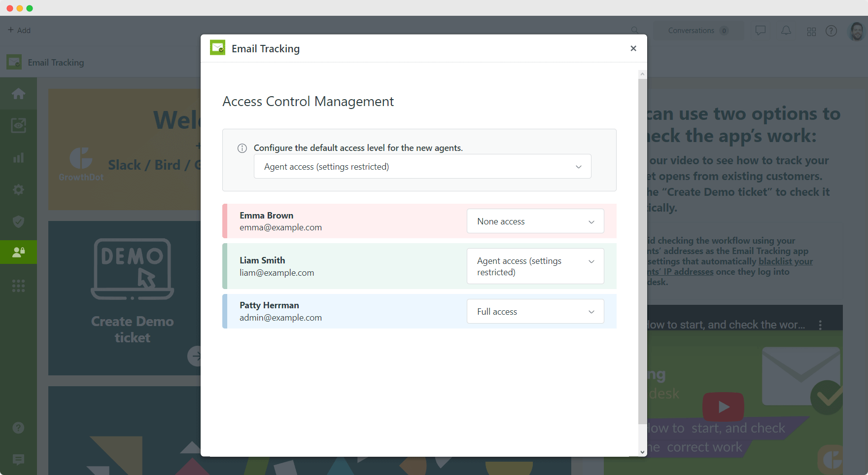Viewport: 868px width, 475px height.
Task: Open statistics bar chart in sidebar
Action: coord(18,158)
